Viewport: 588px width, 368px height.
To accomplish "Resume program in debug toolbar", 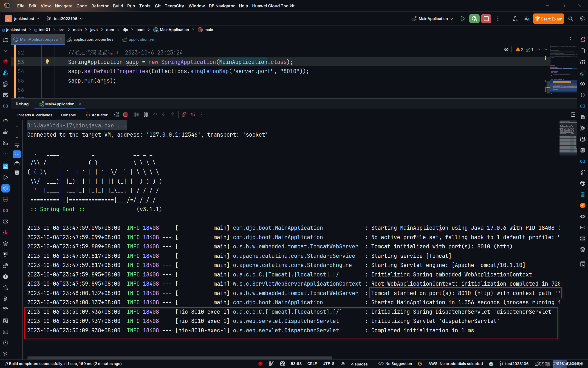I will tap(137, 115).
